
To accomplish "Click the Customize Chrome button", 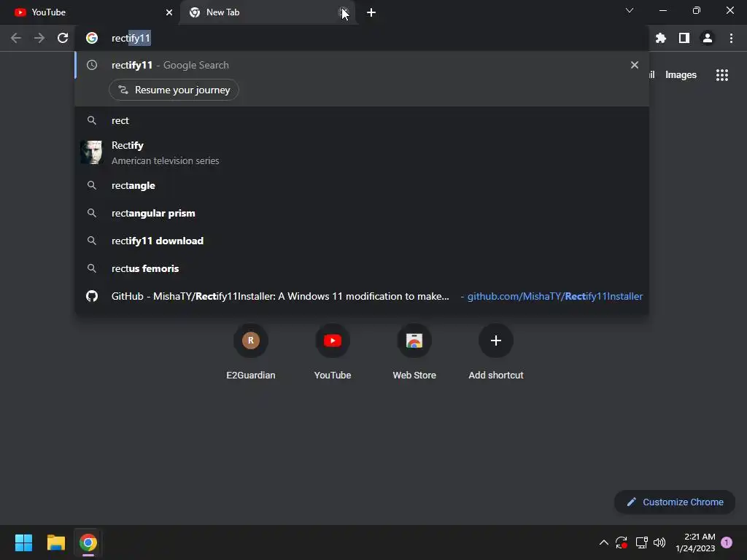I will (675, 502).
